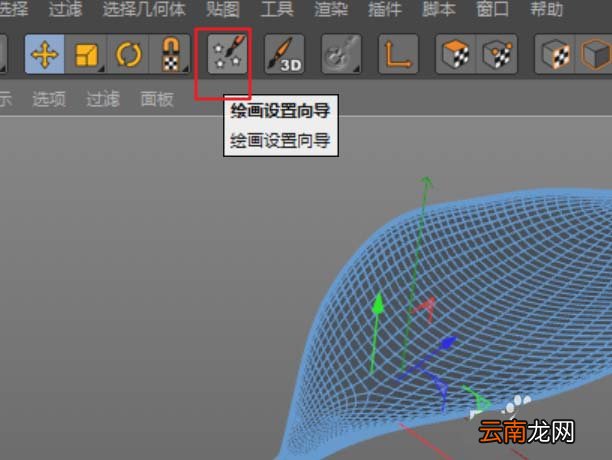Select the Move tool
The height and width of the screenshot is (460, 612).
(x=44, y=54)
